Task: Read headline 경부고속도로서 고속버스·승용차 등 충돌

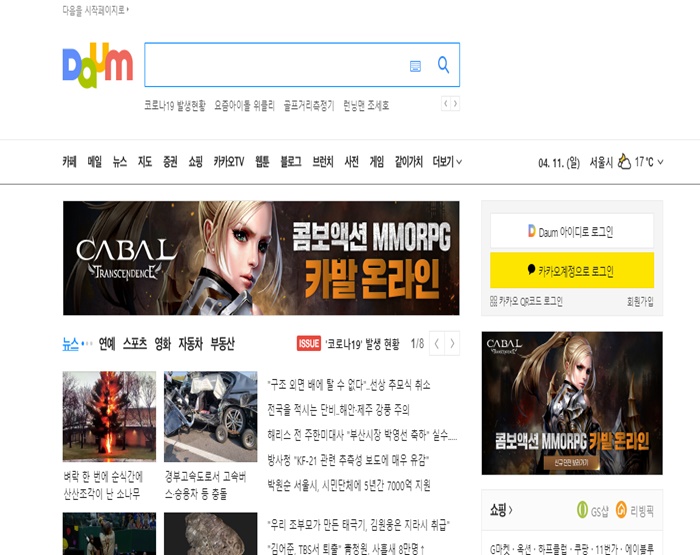Action: [205, 485]
